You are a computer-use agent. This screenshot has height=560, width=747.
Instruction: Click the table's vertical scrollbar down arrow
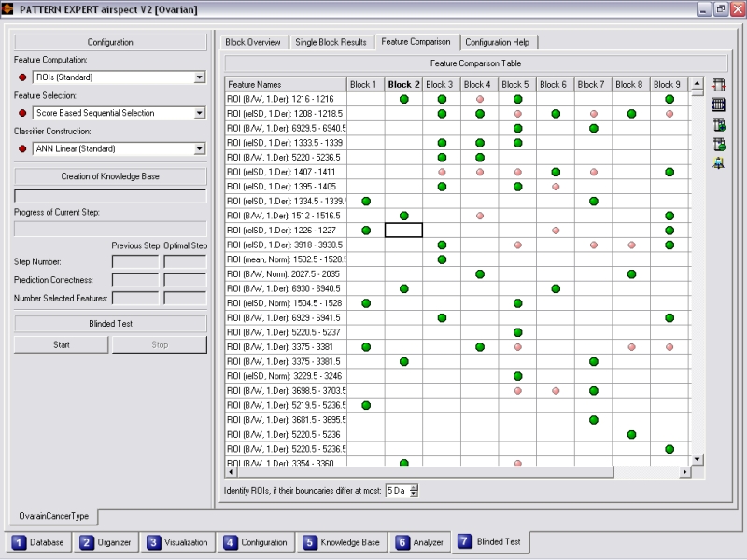tap(697, 459)
